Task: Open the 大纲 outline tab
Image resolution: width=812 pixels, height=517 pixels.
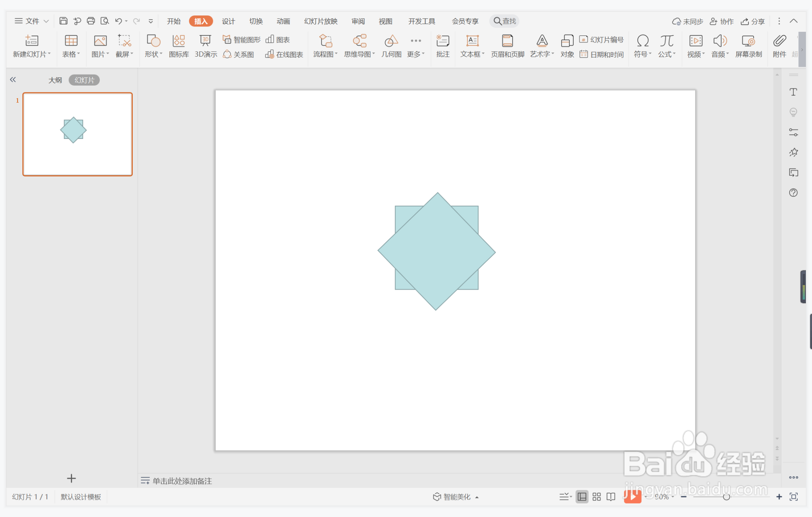Action: (55, 80)
